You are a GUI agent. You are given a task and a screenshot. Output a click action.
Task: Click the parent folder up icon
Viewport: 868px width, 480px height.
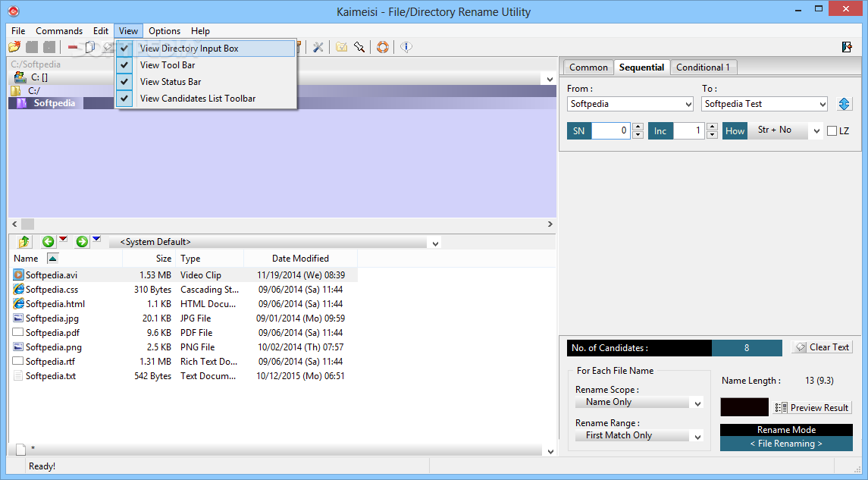[x=24, y=242]
